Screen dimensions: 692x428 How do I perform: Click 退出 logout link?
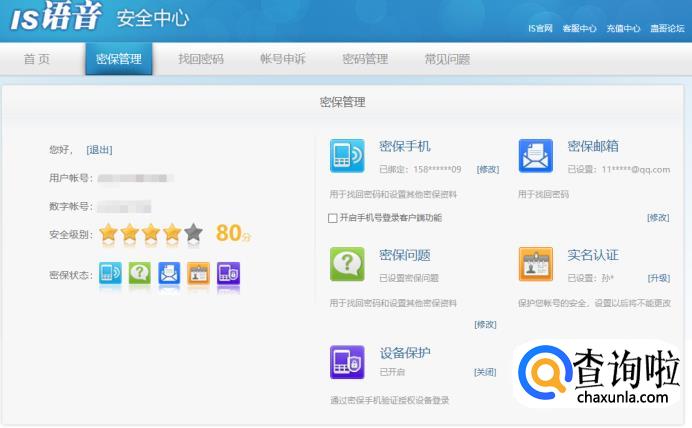[99, 150]
